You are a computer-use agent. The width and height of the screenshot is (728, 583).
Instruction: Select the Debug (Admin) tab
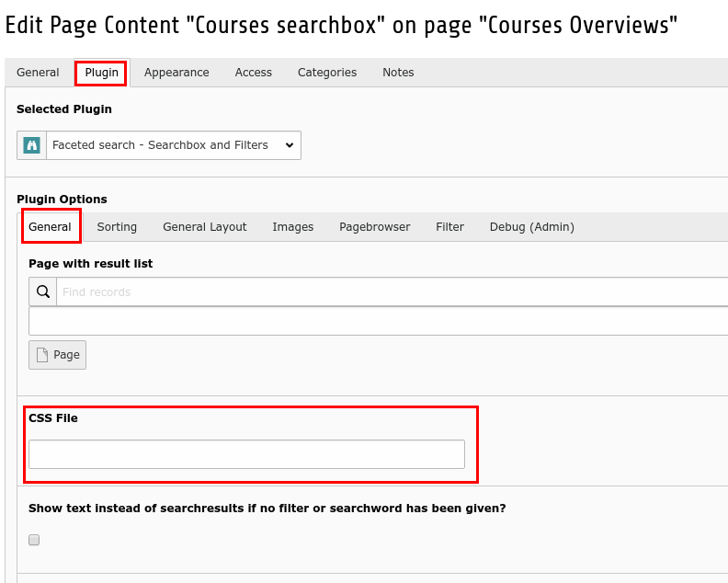point(532,227)
